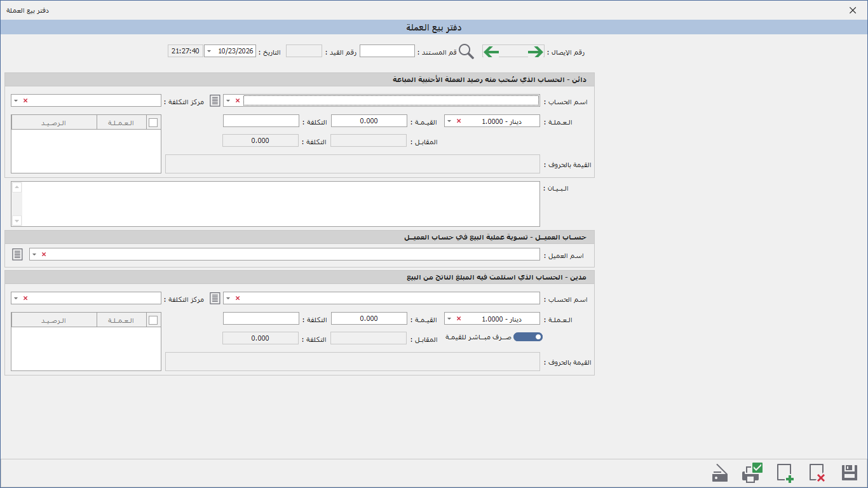Clear the customer name with its red X
This screenshot has width=868, height=488.
click(44, 254)
